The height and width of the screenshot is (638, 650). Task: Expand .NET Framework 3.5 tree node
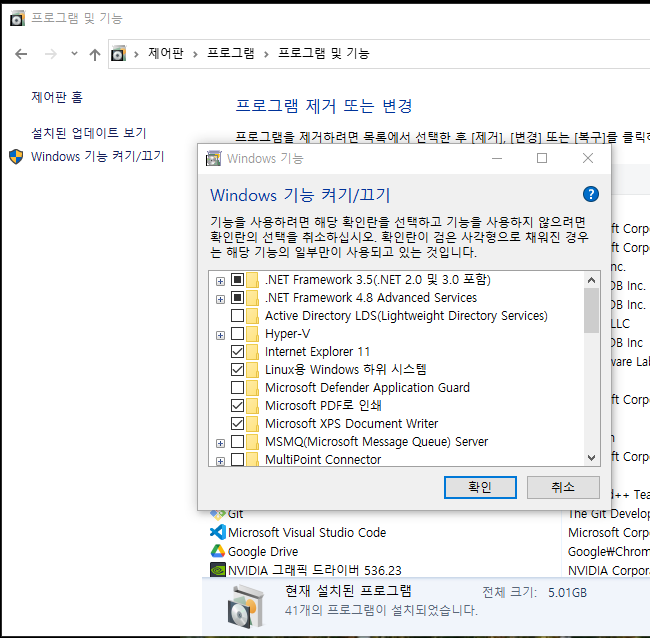[221, 281]
